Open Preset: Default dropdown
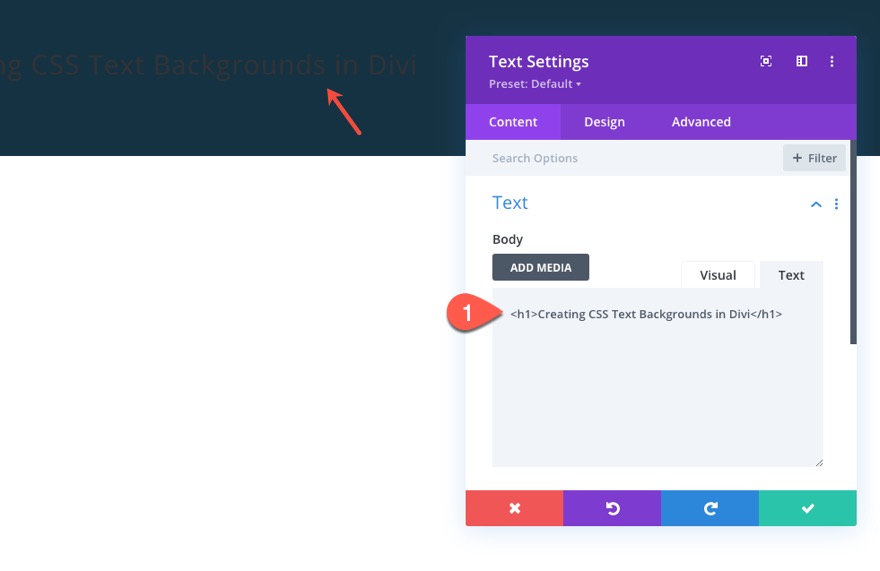880x571 pixels. tap(535, 84)
